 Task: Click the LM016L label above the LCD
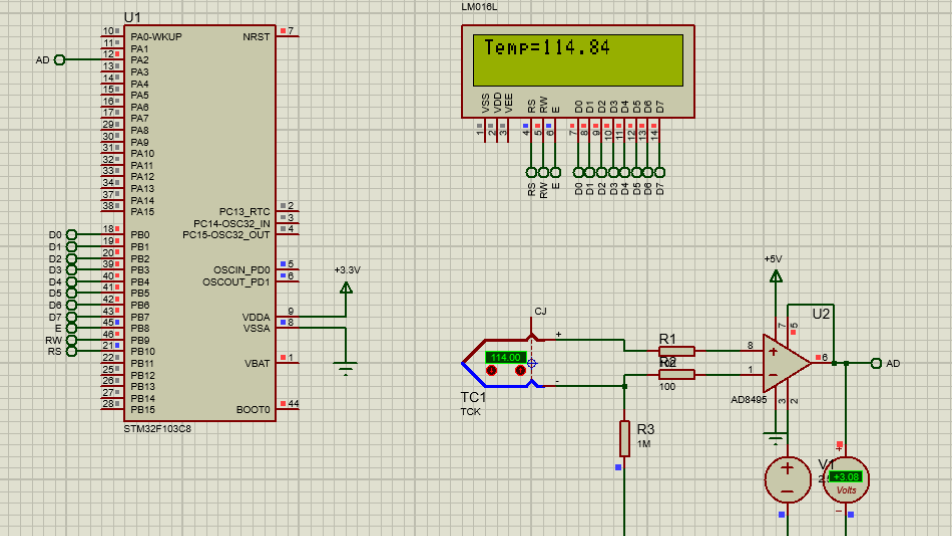coord(479,7)
